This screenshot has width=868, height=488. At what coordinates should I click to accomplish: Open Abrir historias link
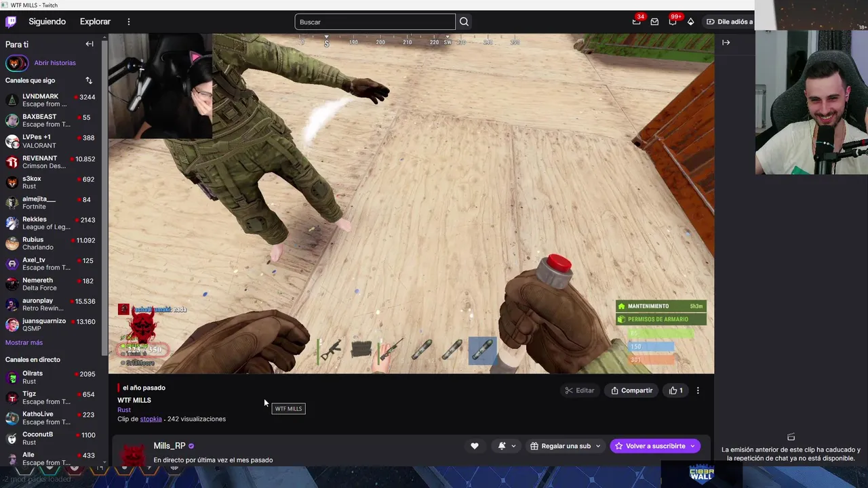click(55, 63)
